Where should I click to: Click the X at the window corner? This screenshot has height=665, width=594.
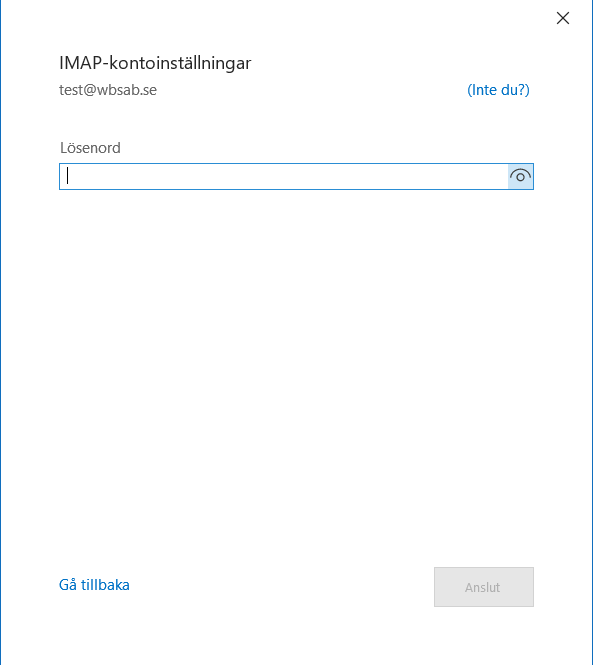563,18
